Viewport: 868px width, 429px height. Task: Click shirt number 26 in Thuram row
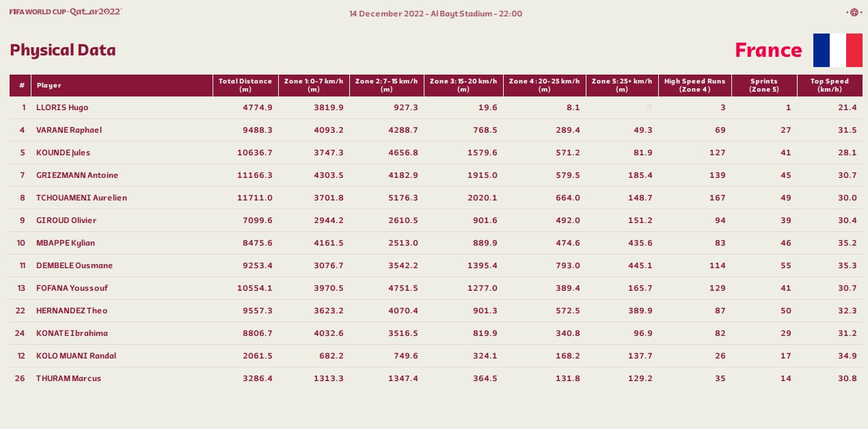(x=21, y=378)
